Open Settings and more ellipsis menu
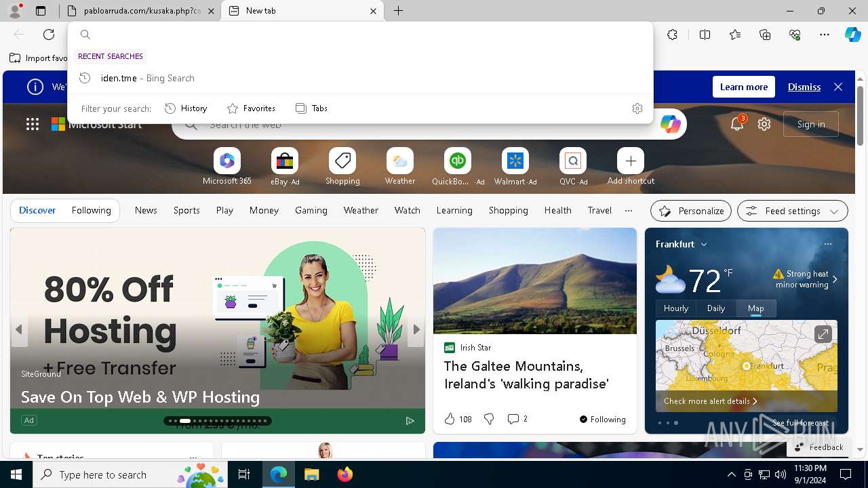Viewport: 868px width, 488px height. (825, 35)
